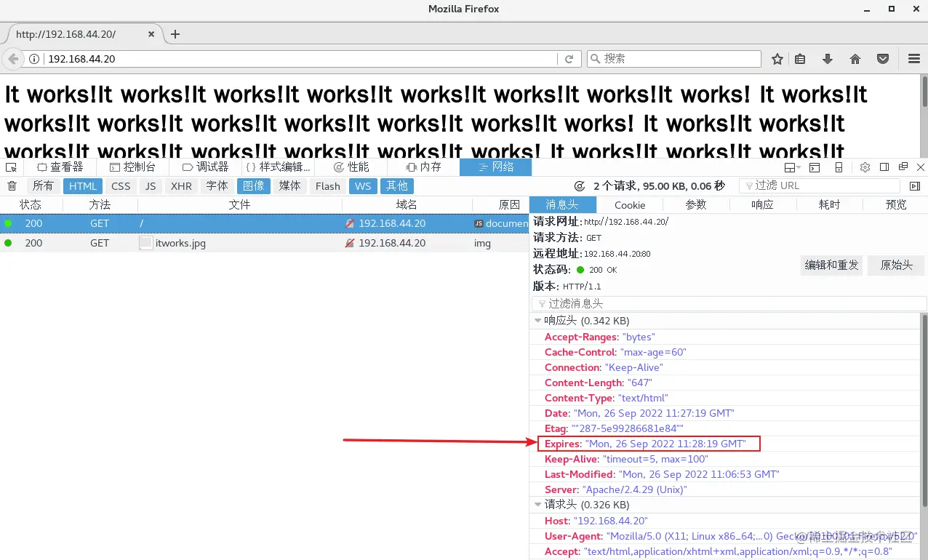Toggle the 图像 request filter
Viewport: 928px width, 560px height.
coord(254,186)
